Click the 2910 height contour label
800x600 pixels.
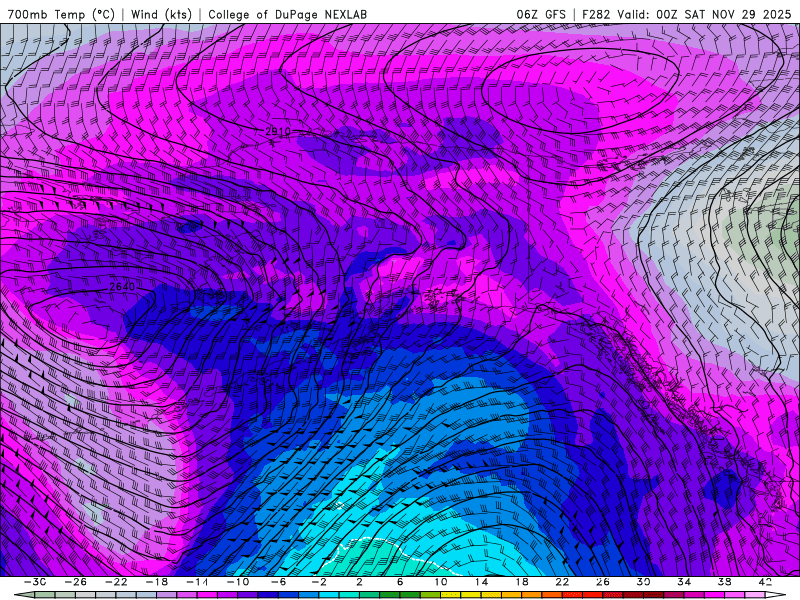278,132
